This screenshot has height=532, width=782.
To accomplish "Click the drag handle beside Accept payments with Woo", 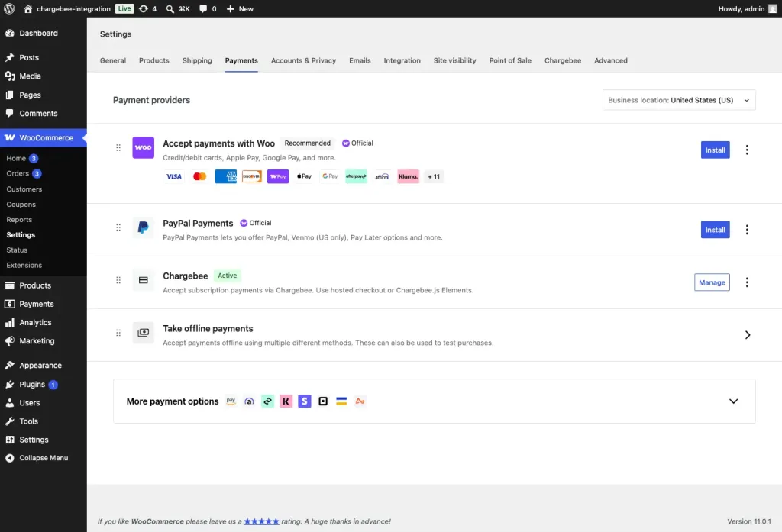I will pos(118,147).
